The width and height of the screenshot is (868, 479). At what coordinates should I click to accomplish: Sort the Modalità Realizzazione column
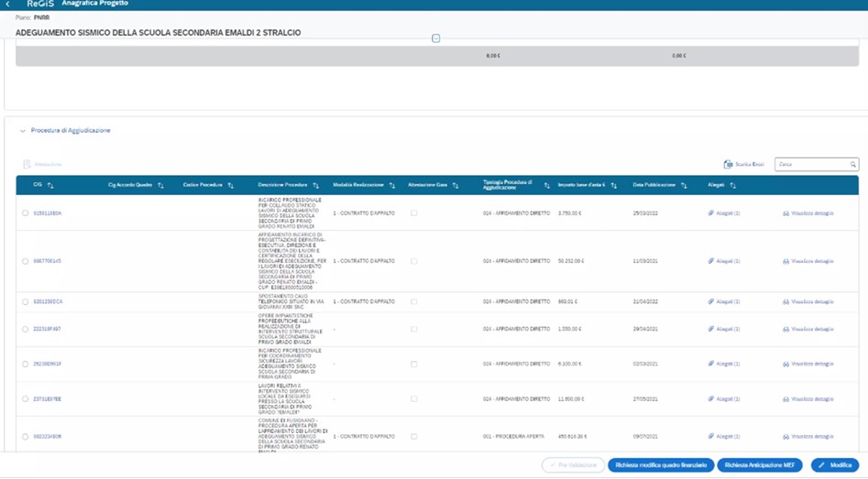coord(391,186)
